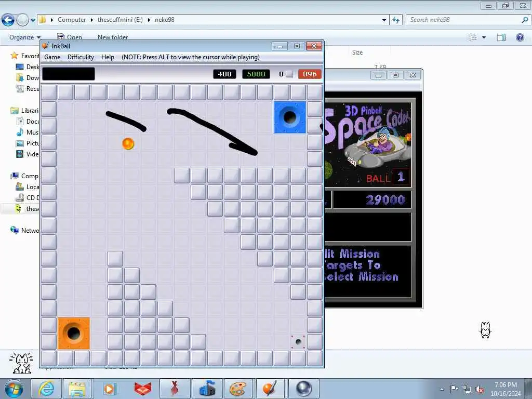
Task: Click the green 5000 bonus counter
Action: point(256,74)
